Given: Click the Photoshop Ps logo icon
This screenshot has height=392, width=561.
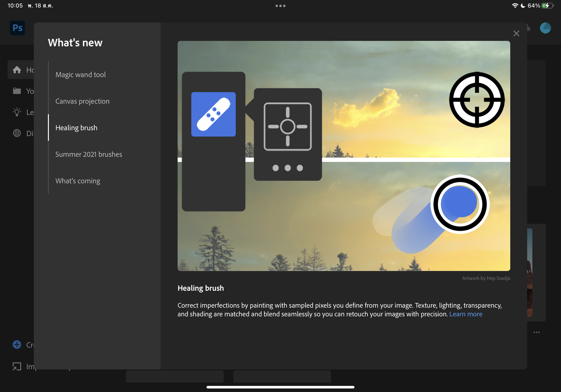Looking at the screenshot, I should tap(17, 28).
